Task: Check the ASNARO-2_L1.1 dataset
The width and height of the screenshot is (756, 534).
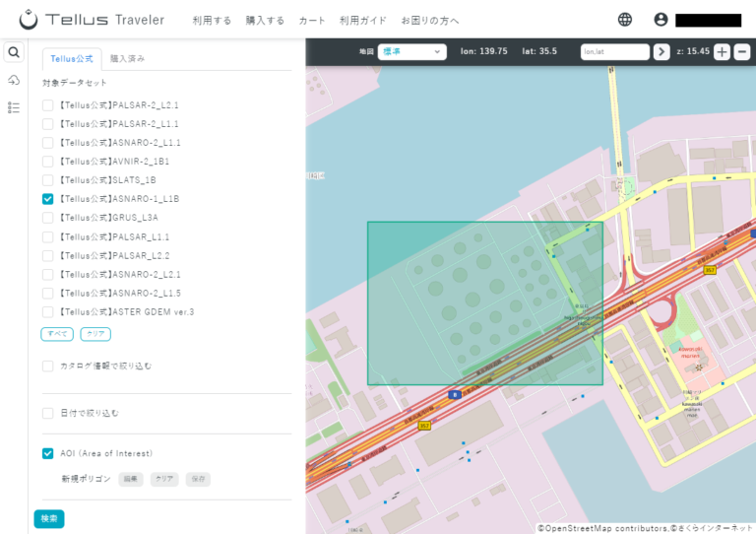Action: (47, 143)
